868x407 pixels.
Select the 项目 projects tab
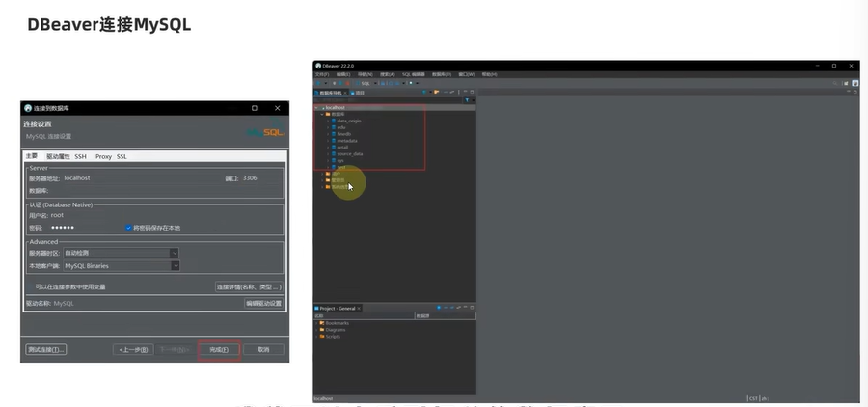coord(358,93)
